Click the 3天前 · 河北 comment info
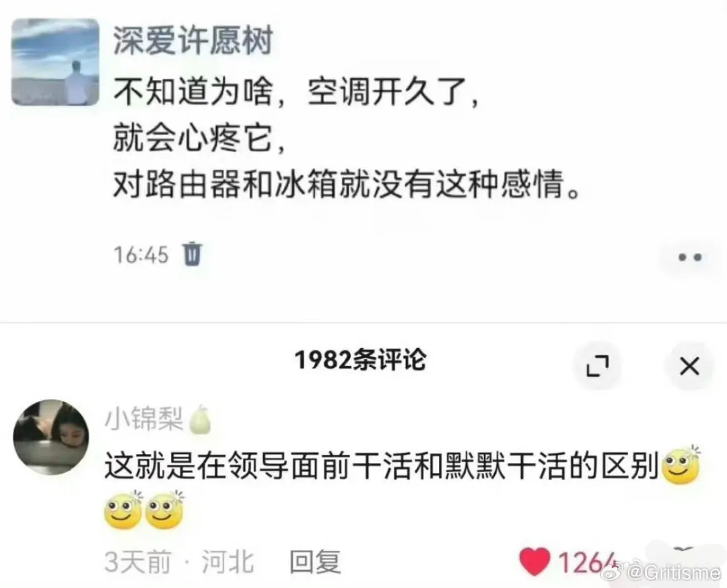 click(179, 562)
